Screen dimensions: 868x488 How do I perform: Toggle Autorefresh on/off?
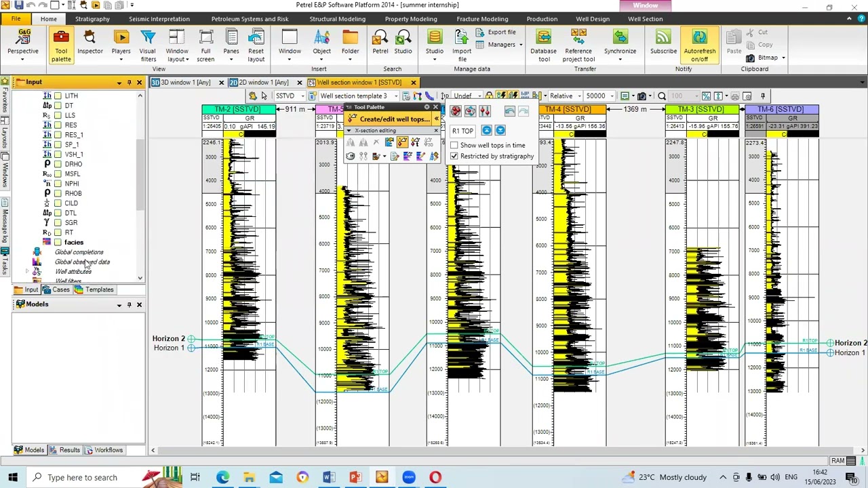tap(700, 45)
